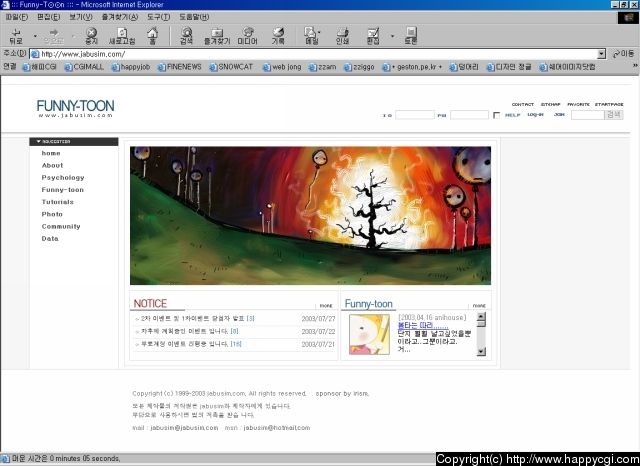Image resolution: width=640 pixels, height=466 pixels.
Task: Open the FINENEWS links bar shortcut
Action: coord(180,67)
